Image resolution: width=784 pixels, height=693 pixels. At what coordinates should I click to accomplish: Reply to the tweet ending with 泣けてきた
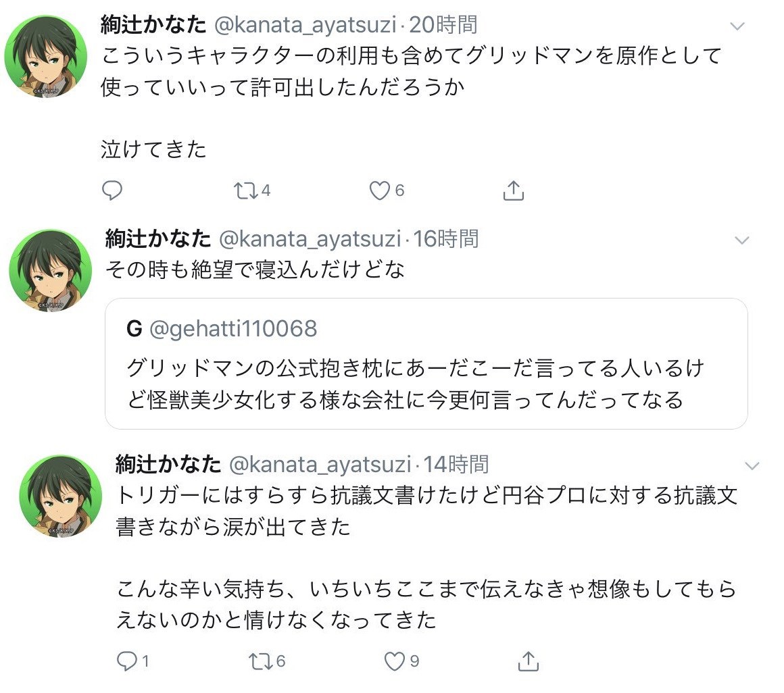pos(112,191)
